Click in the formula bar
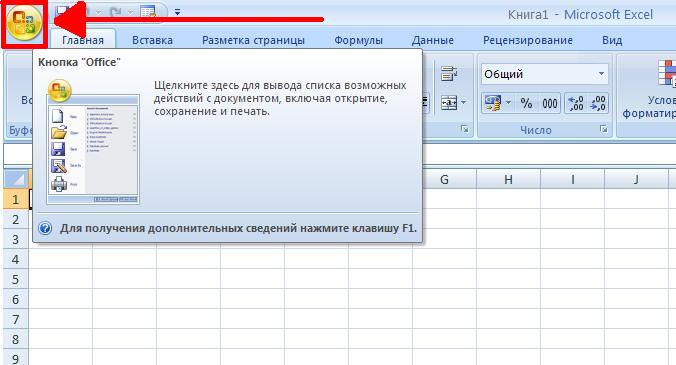The image size is (676, 365). (x=549, y=154)
